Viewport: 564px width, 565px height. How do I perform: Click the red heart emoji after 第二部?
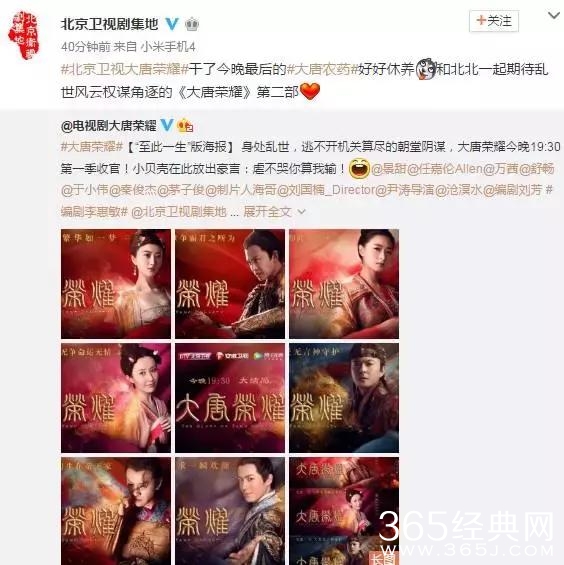[x=310, y=91]
